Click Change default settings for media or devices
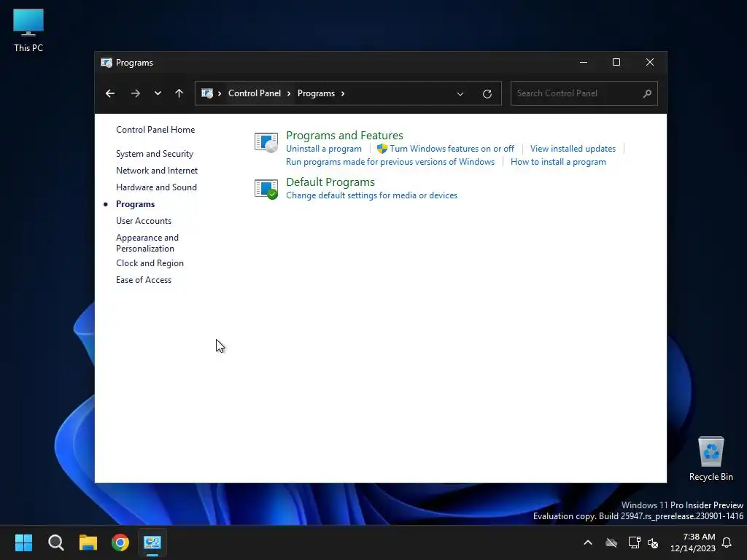747x560 pixels. 371,195
